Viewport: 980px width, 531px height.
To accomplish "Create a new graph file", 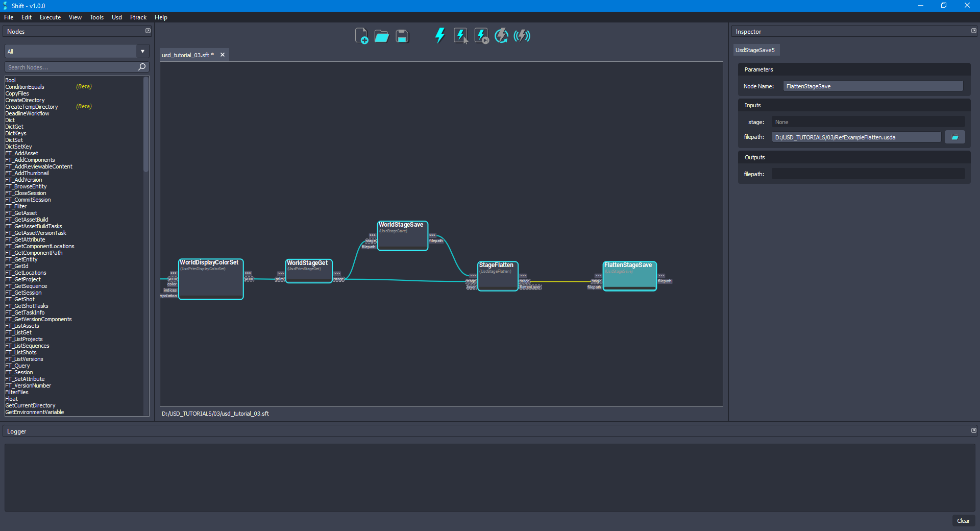I will [x=362, y=36].
